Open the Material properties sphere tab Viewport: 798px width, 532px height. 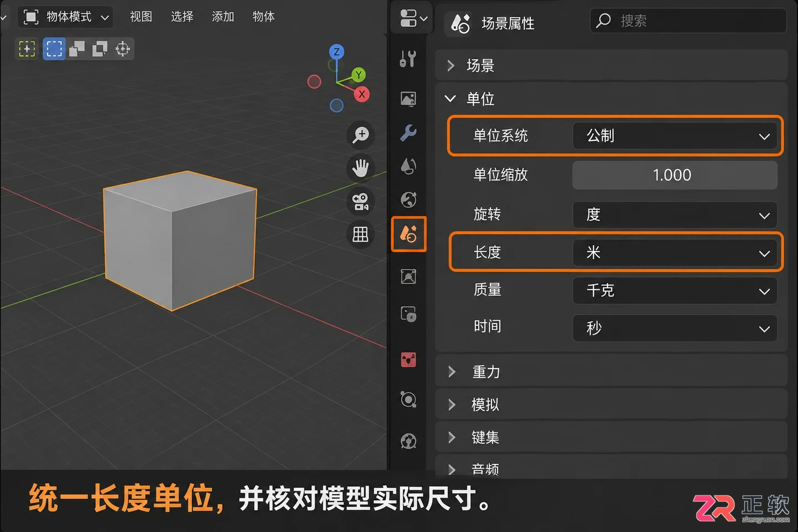click(408, 441)
